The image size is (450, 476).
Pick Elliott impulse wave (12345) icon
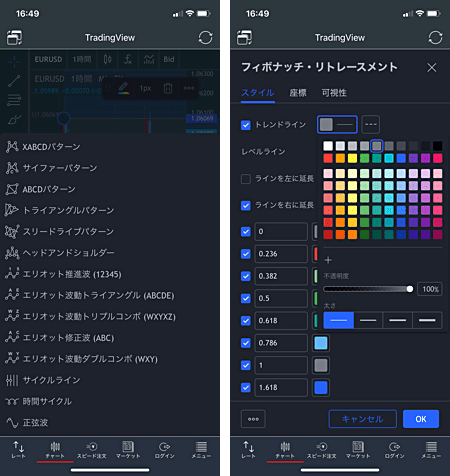tap(12, 274)
